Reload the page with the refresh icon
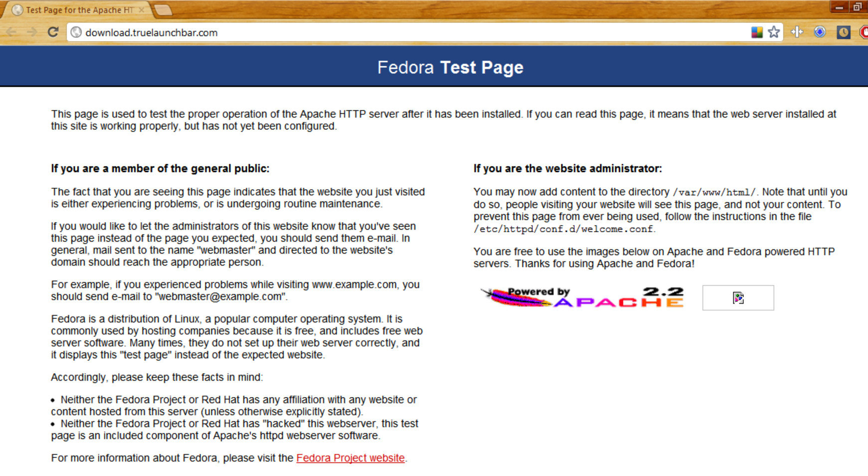This screenshot has height=476, width=868. click(x=53, y=32)
